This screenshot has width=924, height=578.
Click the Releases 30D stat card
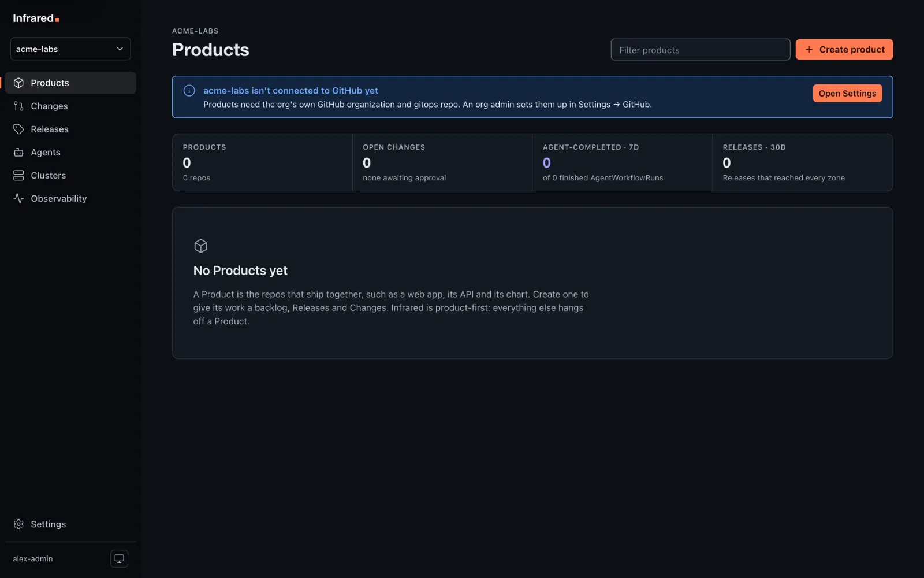[x=802, y=162]
